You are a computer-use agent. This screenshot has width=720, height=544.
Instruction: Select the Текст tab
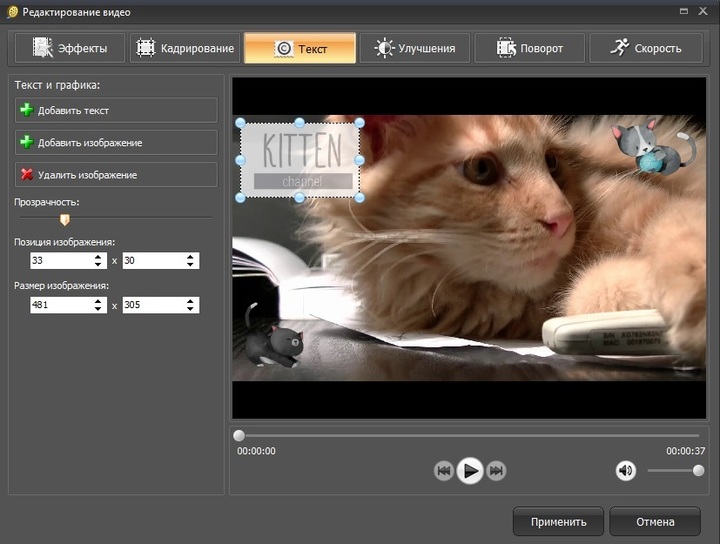click(x=300, y=48)
